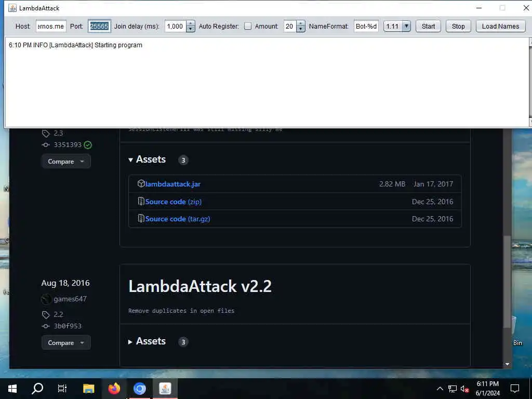Switch to the Java LambdaAttack taskbar icon
The image size is (532, 399).
click(165, 389)
